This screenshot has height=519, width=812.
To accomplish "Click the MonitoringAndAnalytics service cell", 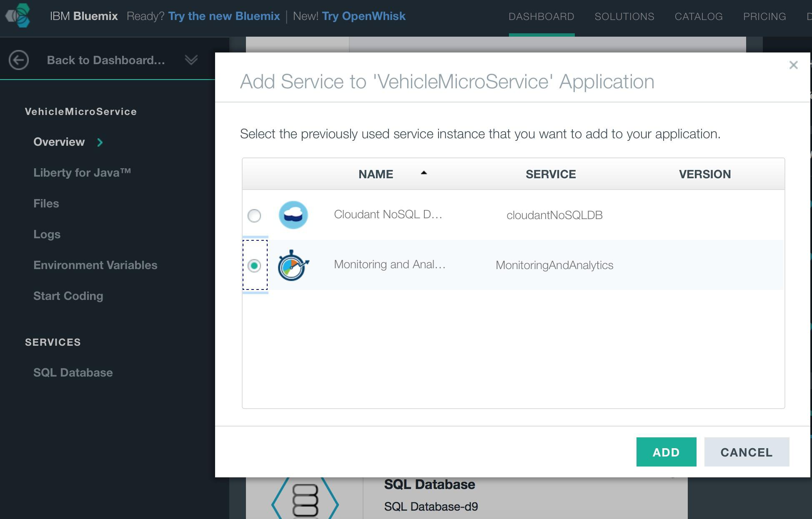I will point(554,265).
